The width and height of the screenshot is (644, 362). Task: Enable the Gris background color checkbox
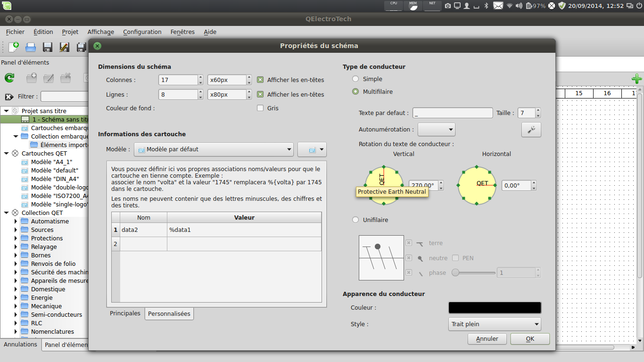[x=260, y=108]
